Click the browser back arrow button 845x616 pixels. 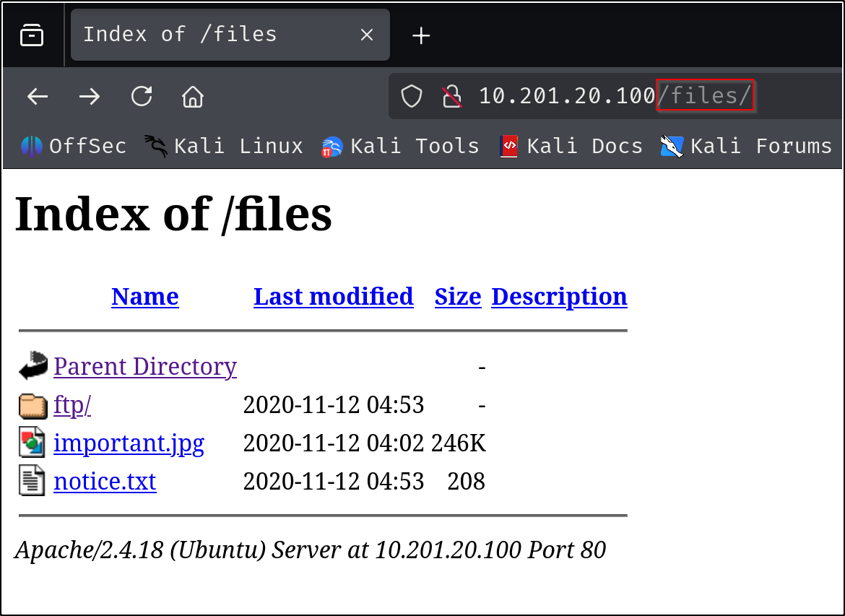[x=38, y=96]
